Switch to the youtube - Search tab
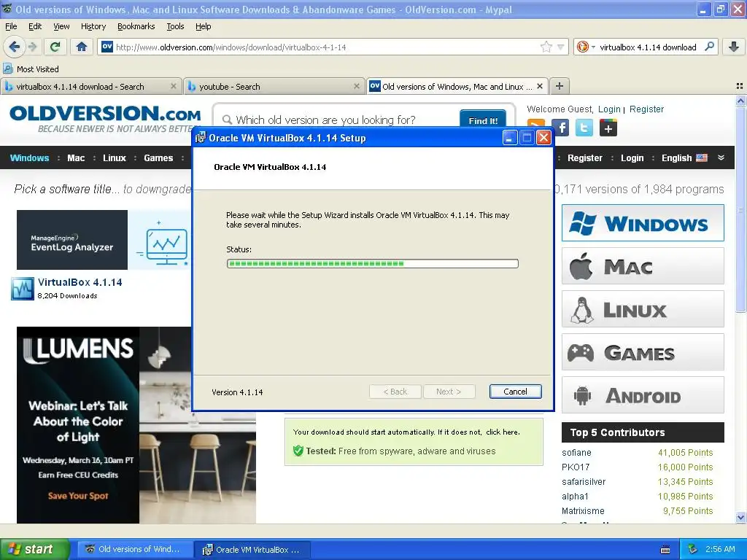 pos(274,86)
